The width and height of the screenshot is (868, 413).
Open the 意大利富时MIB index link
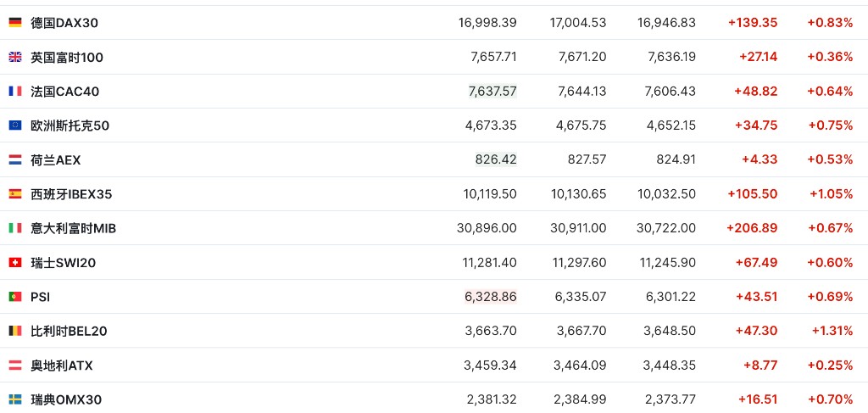pyautogui.click(x=73, y=228)
